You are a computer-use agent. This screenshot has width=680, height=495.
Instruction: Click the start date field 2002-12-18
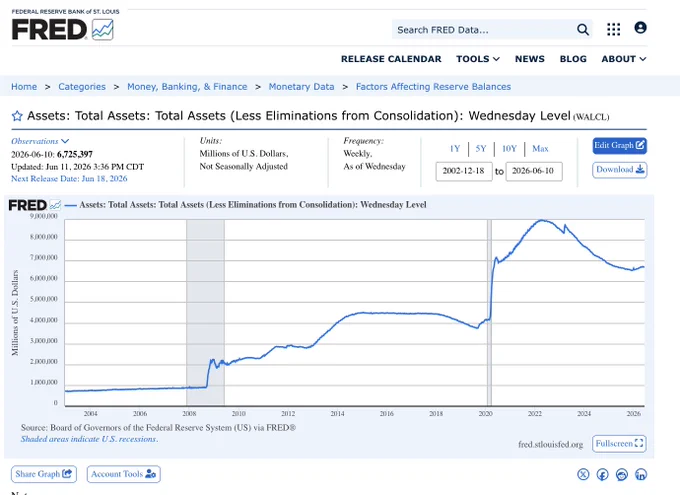click(464, 171)
